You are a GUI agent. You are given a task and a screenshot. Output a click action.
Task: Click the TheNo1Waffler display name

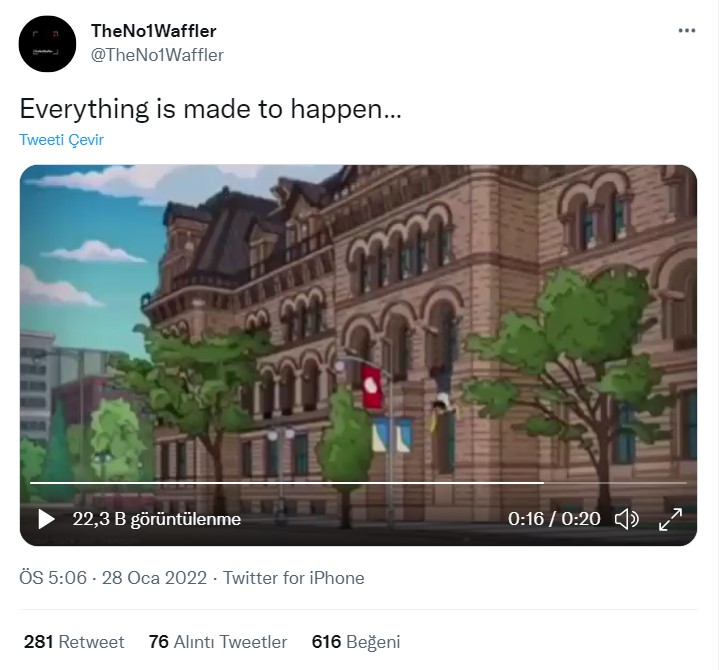pyautogui.click(x=153, y=31)
